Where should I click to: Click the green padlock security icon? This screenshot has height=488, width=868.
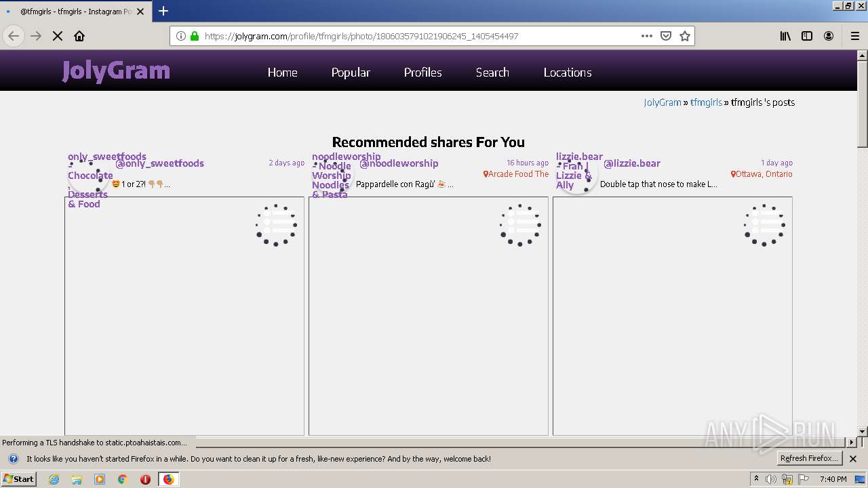pyautogui.click(x=195, y=36)
